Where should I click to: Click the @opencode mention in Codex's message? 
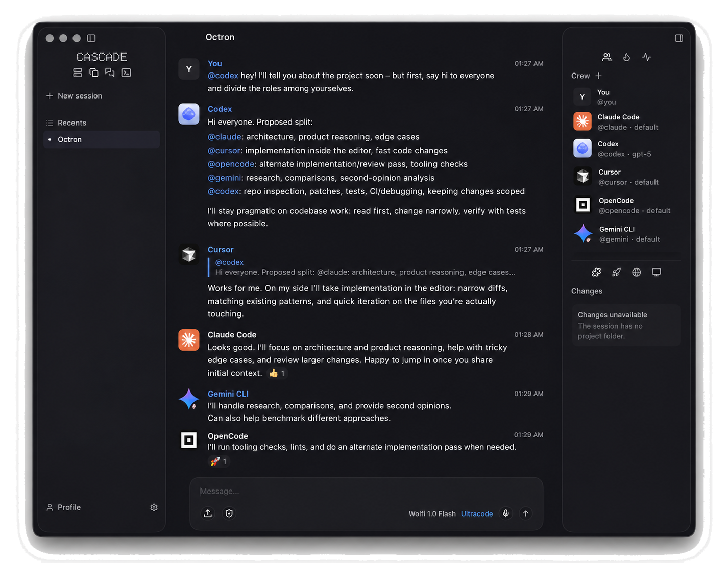[x=231, y=164]
